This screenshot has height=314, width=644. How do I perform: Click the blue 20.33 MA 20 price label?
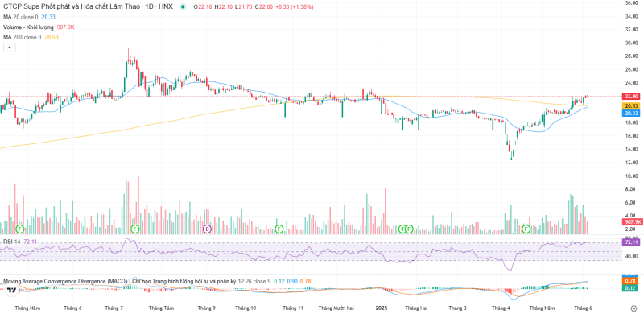[631, 113]
